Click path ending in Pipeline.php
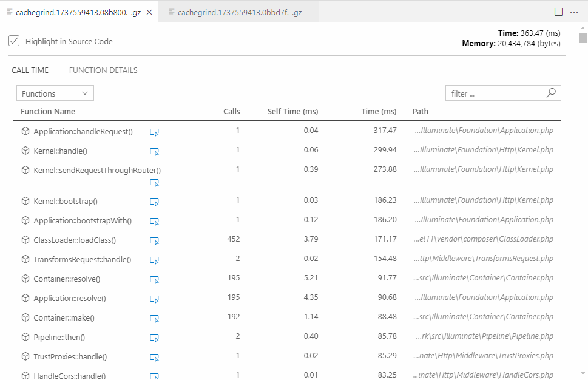Screen dimensions: 588x380 click(484, 336)
